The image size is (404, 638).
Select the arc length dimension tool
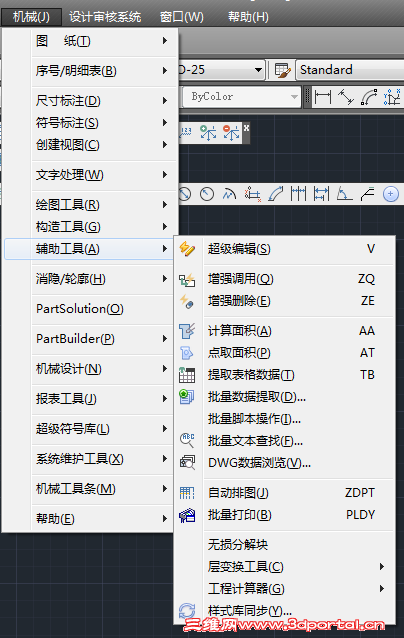[x=369, y=97]
